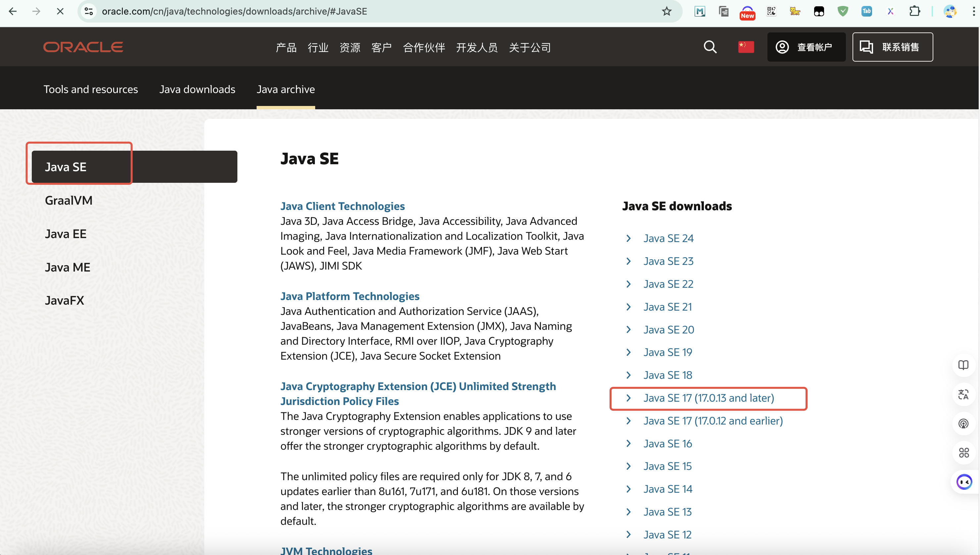Viewport: 980px width, 555px height.
Task: Expand the Java SE 18 entry
Action: coord(628,375)
